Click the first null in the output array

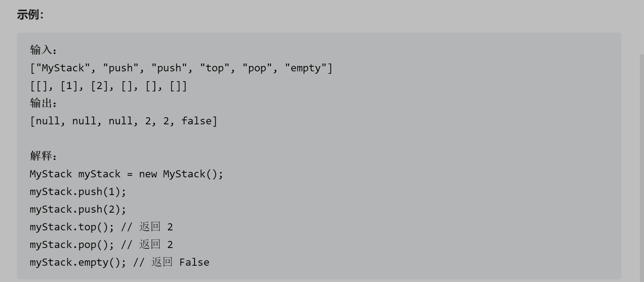tap(48, 121)
